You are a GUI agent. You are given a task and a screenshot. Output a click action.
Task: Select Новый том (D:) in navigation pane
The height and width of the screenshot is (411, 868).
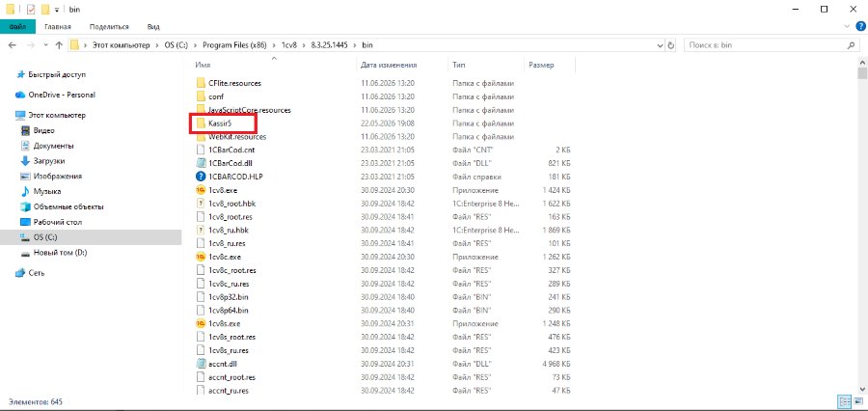pyautogui.click(x=61, y=253)
